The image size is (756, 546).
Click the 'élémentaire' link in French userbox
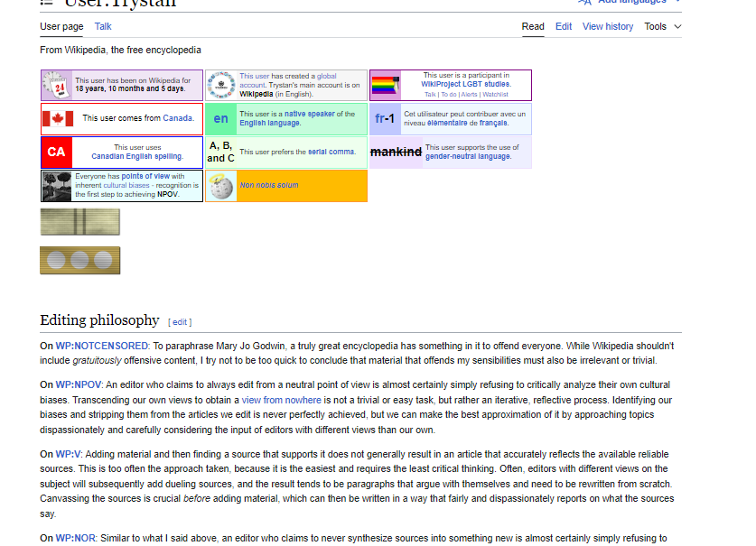tap(447, 123)
